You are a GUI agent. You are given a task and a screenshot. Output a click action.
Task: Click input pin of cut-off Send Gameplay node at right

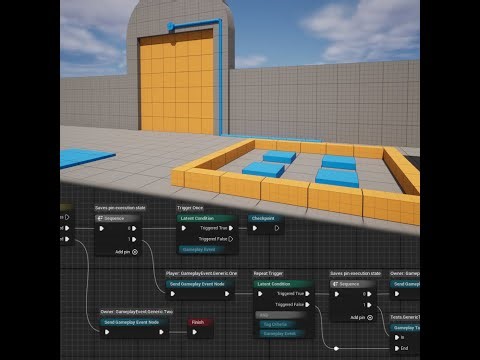pos(397,294)
